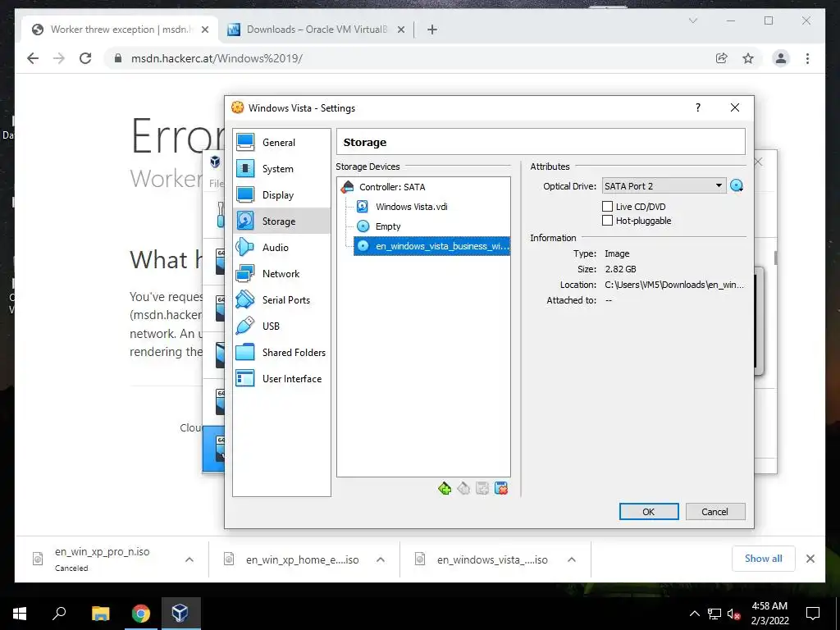Click the Chrome address bar URL
This screenshot has height=630, width=840.
pos(217,58)
